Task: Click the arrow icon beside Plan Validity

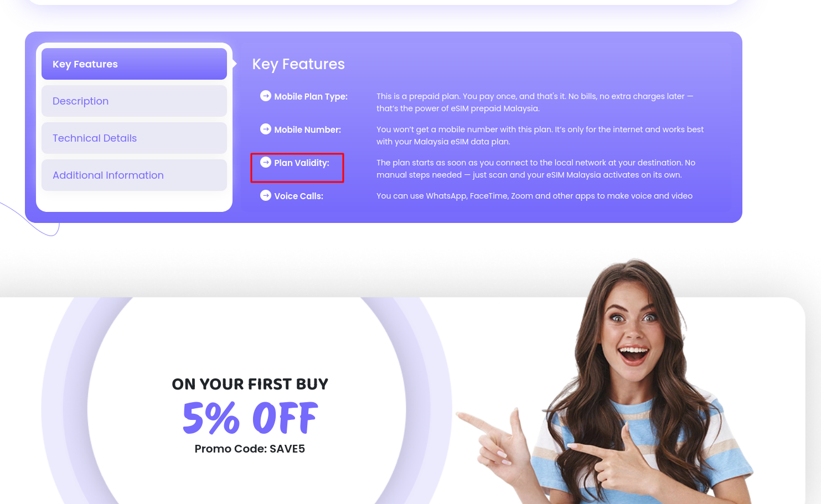Action: pyautogui.click(x=266, y=162)
